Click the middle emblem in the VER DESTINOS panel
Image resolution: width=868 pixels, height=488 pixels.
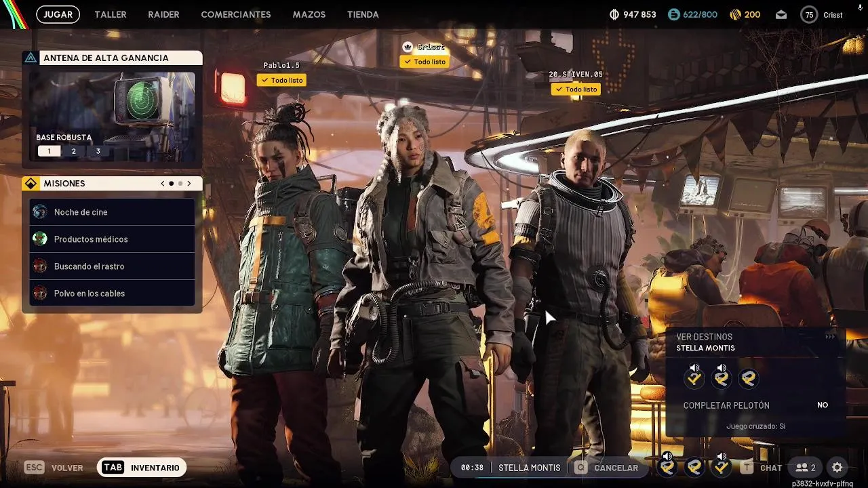(722, 379)
